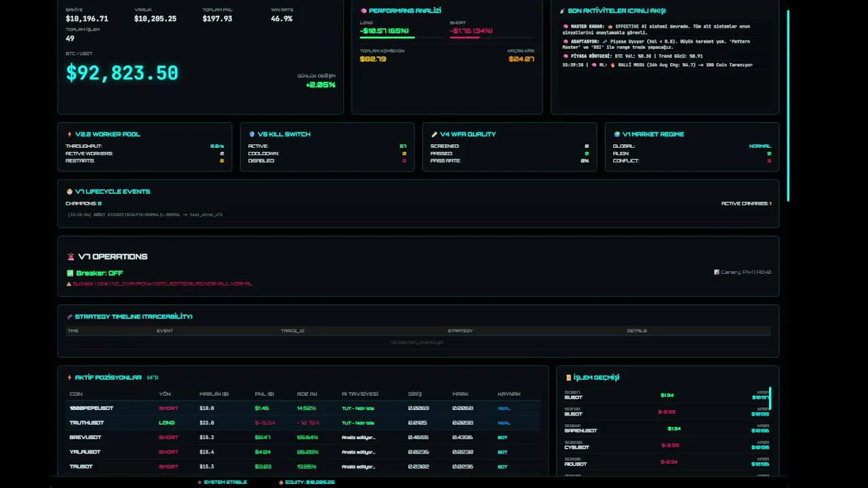Image resolution: width=868 pixels, height=488 pixels.
Task: Click the Toplam Komisyon $82.79 value
Action: point(373,59)
